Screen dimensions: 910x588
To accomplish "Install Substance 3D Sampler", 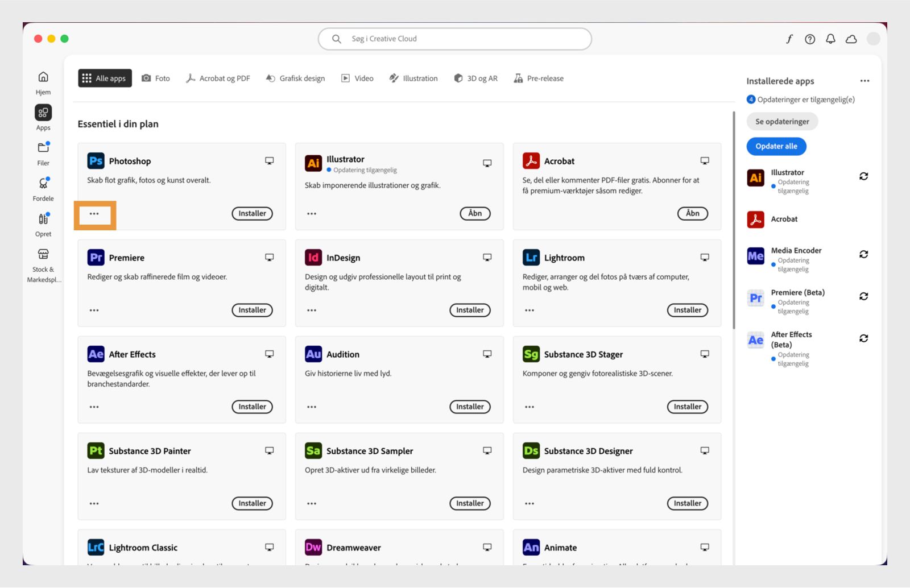I will tap(470, 504).
